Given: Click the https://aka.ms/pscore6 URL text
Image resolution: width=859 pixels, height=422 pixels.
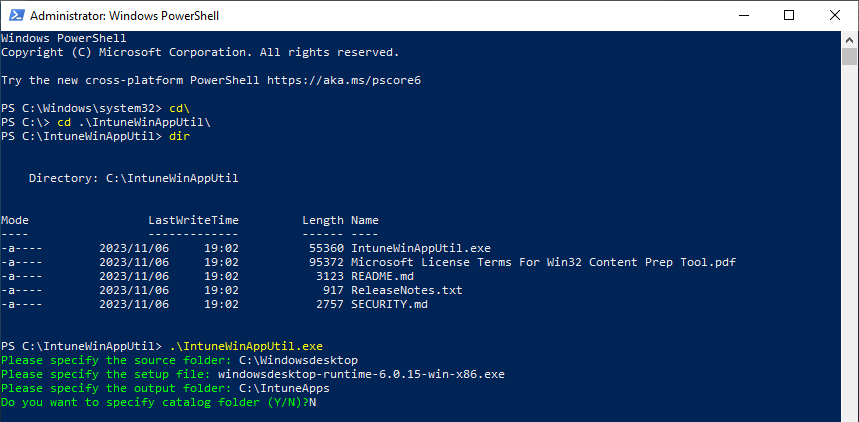Looking at the screenshot, I should (344, 81).
